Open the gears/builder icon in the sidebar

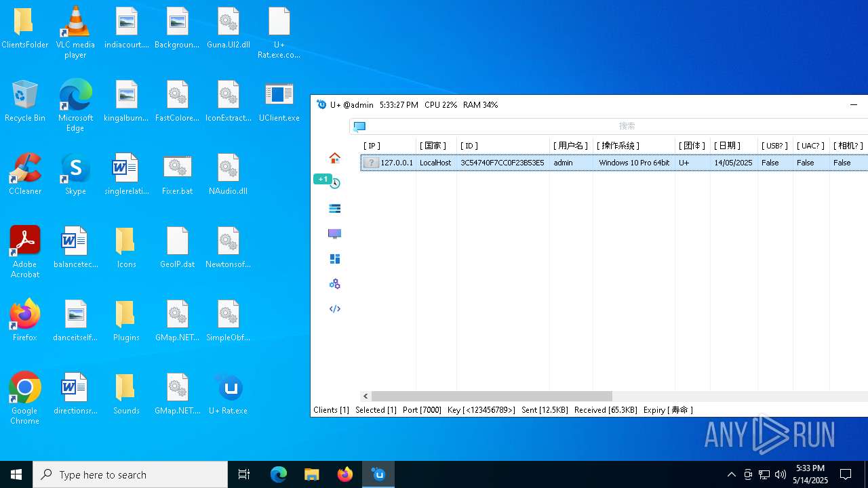334,283
